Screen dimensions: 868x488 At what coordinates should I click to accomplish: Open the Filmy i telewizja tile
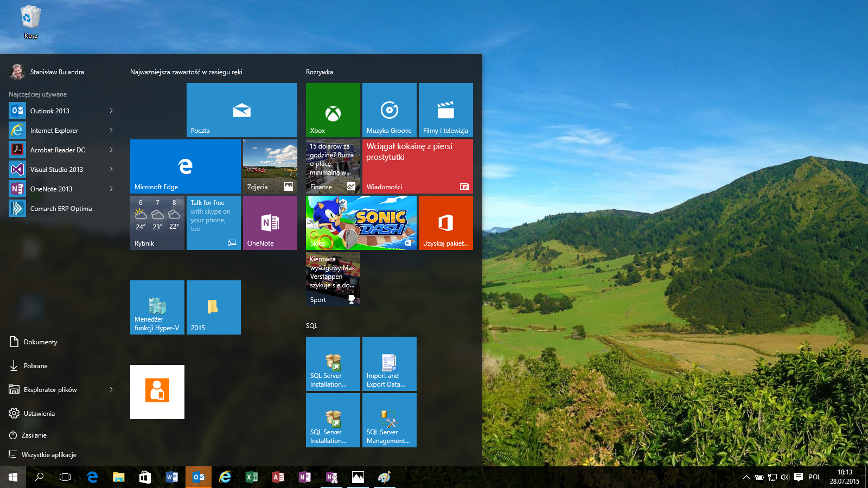pos(445,110)
